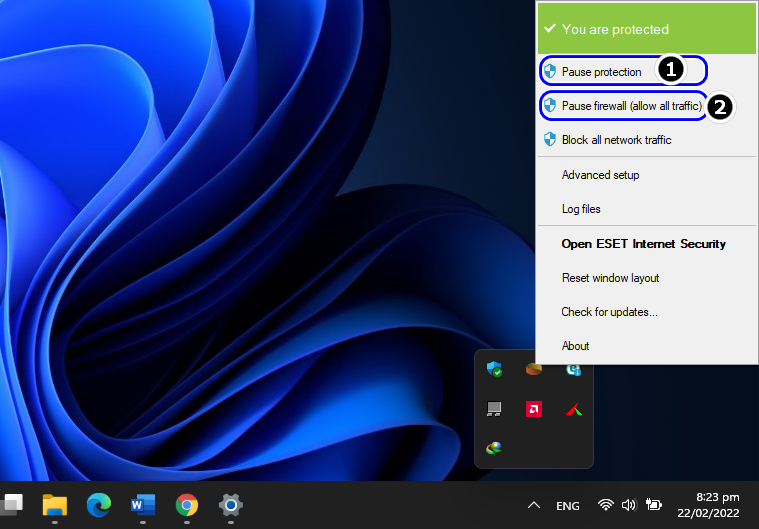Viewport: 759px width, 529px height.
Task: Open the Settings gear on taskbar
Action: (x=231, y=505)
